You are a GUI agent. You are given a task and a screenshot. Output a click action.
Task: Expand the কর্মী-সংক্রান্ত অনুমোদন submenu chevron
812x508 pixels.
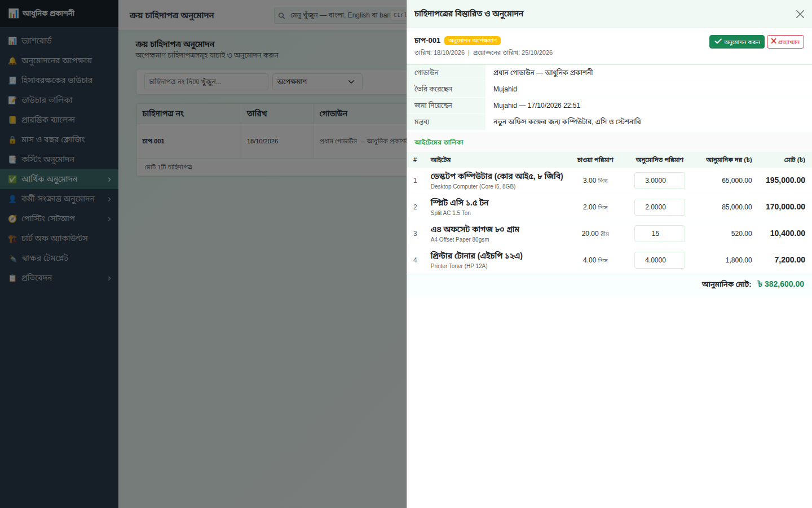click(x=109, y=199)
